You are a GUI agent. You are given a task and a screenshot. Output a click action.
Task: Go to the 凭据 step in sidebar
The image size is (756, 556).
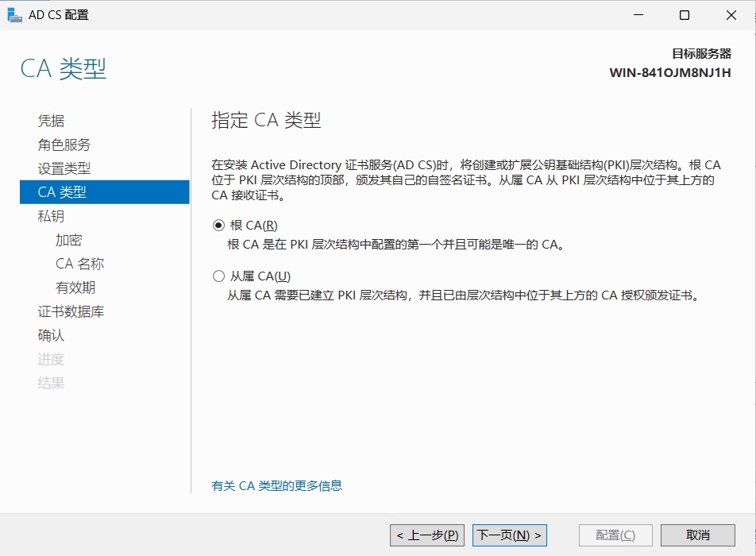tap(51, 121)
